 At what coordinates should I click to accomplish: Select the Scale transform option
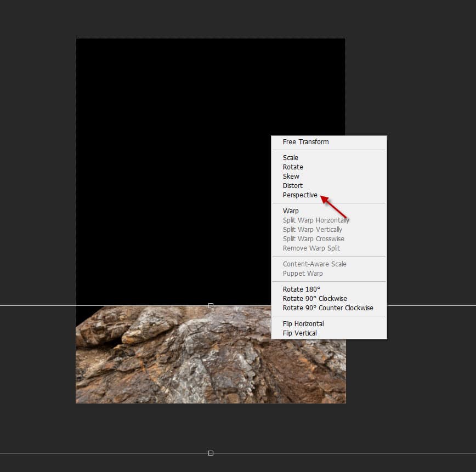click(291, 158)
